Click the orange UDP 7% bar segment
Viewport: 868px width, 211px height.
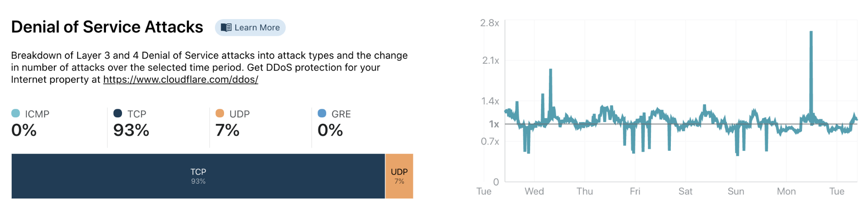pyautogui.click(x=399, y=176)
